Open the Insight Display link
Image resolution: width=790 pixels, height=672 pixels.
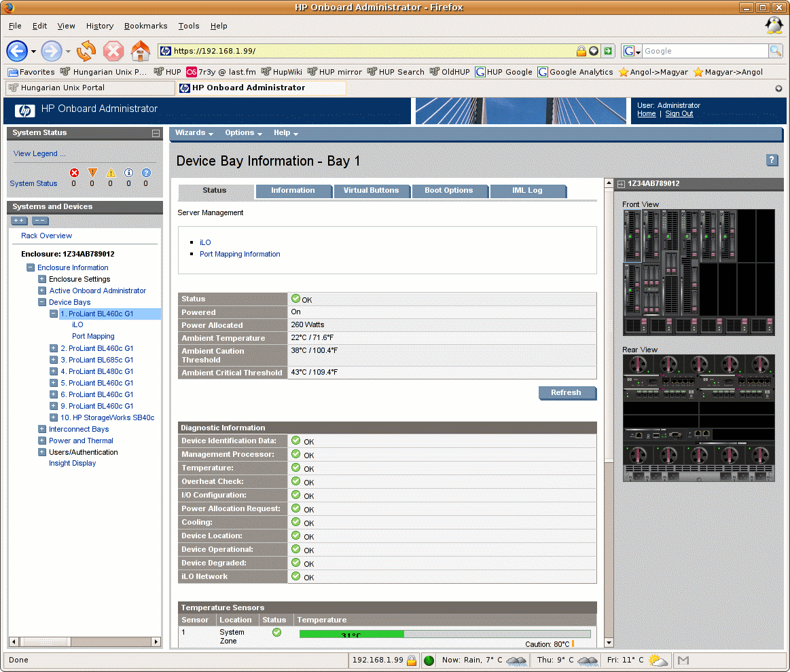[x=72, y=463]
